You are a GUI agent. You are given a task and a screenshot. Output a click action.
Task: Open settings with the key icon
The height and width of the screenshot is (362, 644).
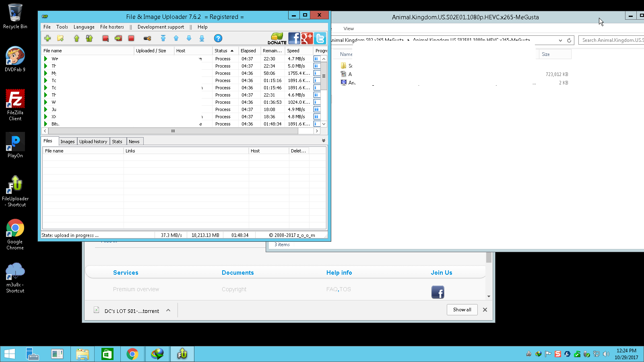[x=147, y=38]
